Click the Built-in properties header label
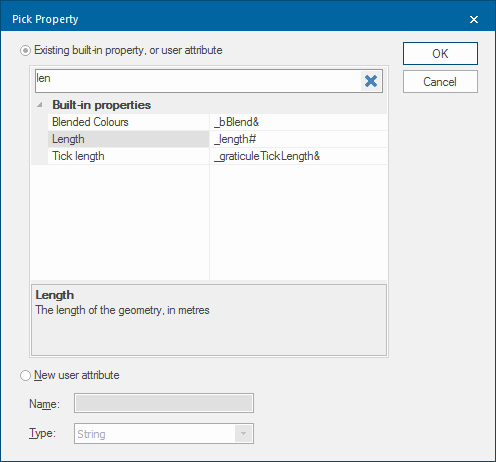 [101, 105]
